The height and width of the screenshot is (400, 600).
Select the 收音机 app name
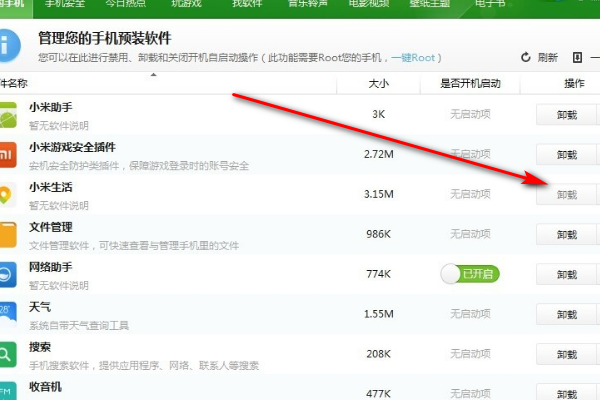pyautogui.click(x=45, y=387)
